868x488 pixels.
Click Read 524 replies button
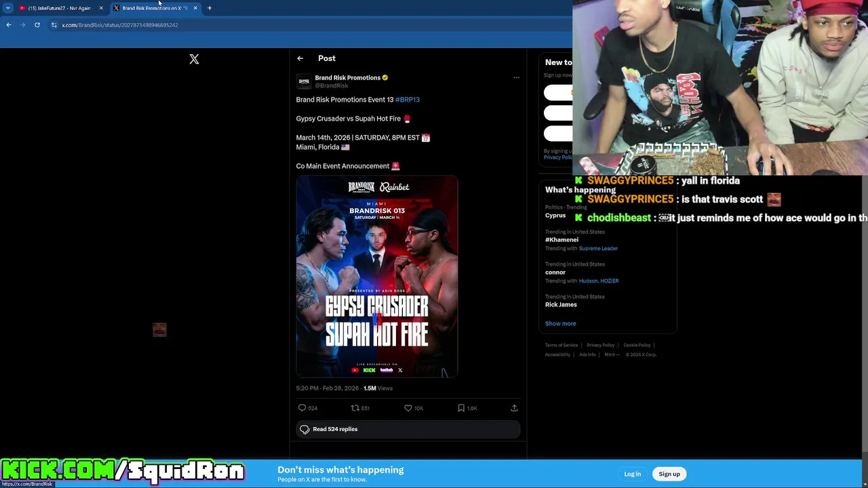(408, 429)
